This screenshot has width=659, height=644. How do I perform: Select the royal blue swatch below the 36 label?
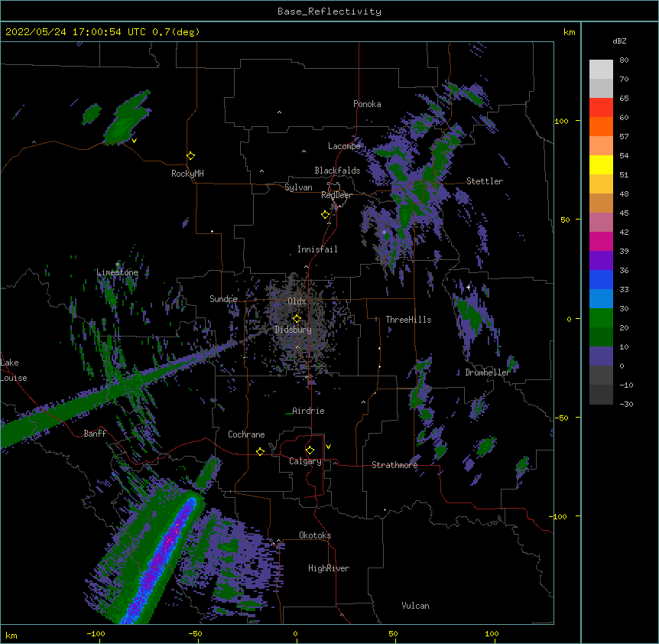click(601, 279)
